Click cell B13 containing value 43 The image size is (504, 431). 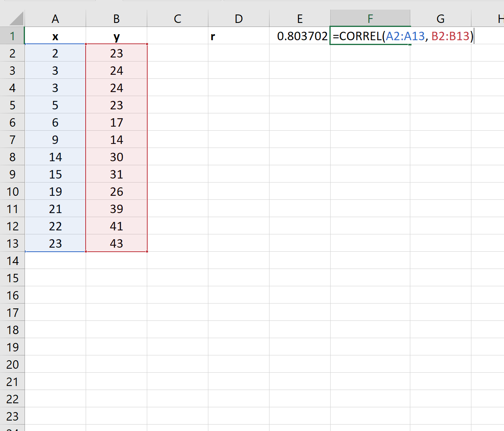pyautogui.click(x=116, y=243)
